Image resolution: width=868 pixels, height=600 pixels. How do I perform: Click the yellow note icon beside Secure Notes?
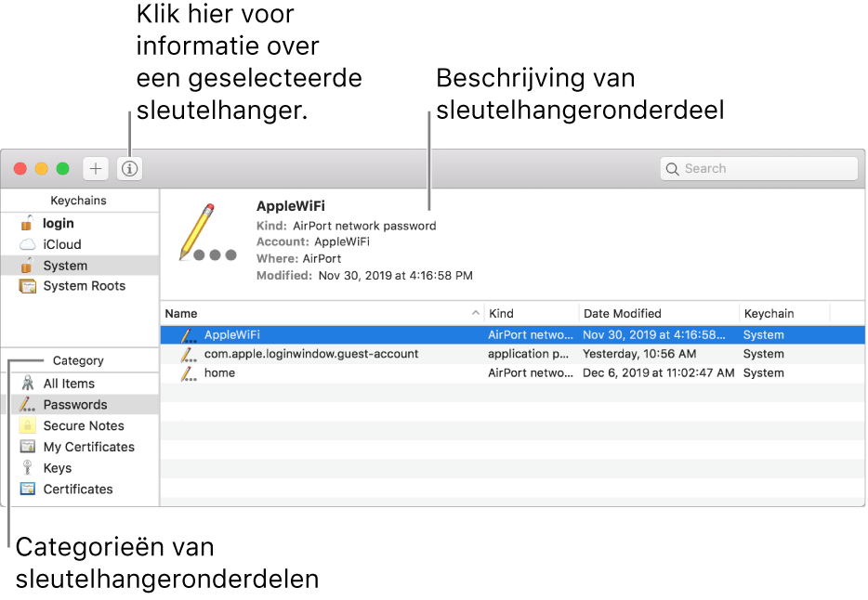[27, 425]
